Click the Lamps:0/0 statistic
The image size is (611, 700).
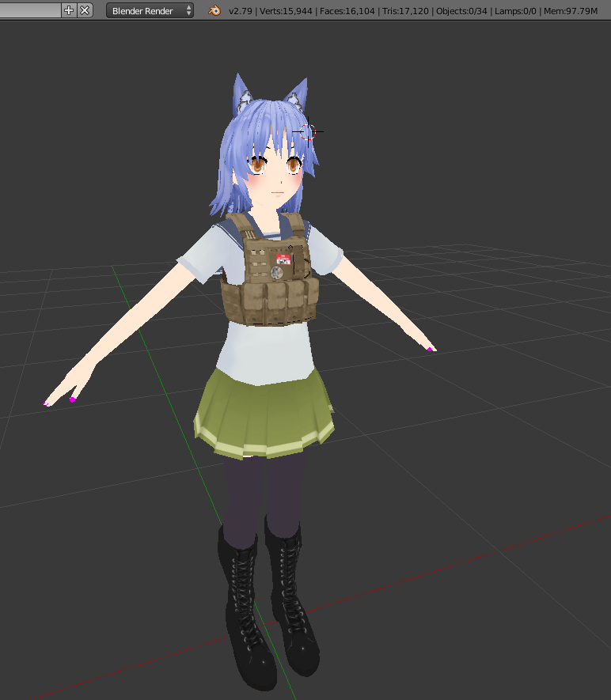point(515,11)
